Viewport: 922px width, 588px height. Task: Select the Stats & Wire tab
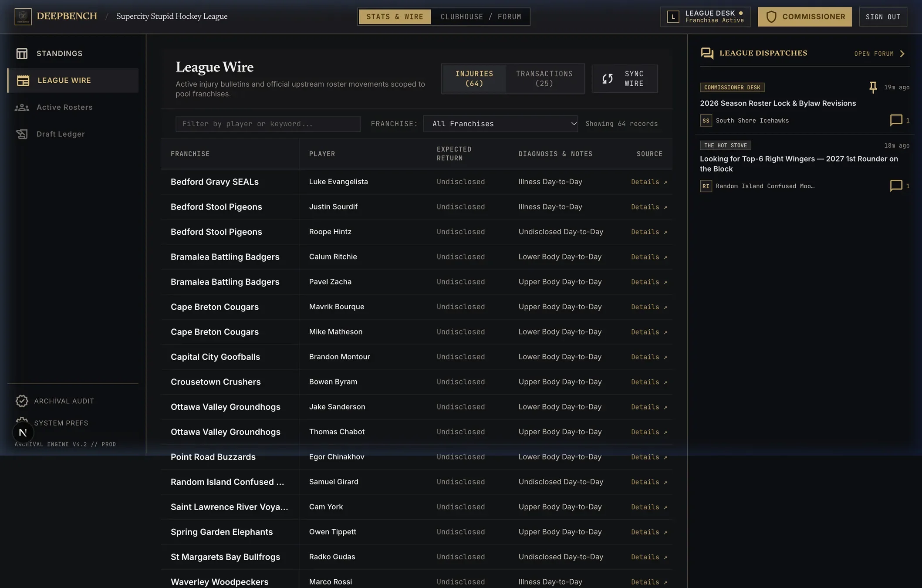click(395, 17)
